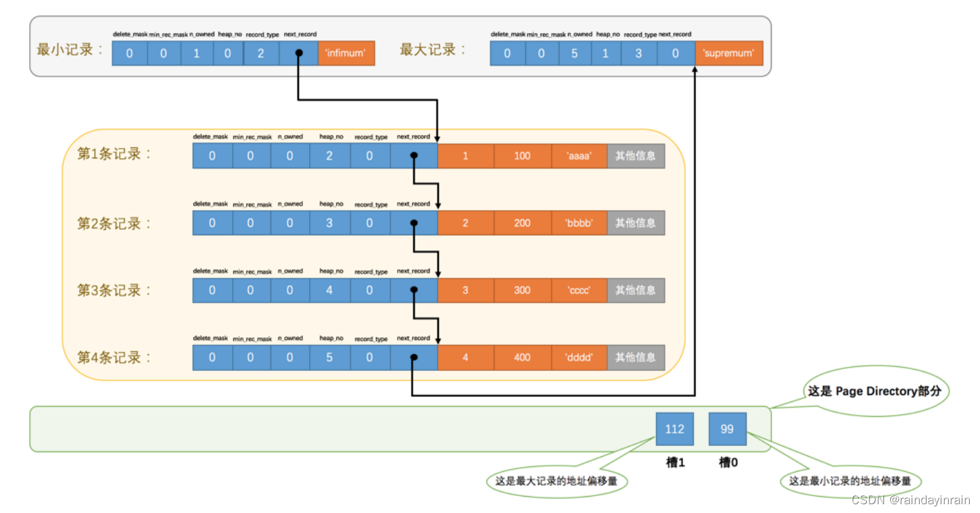
Task: Select orange key cell 3 beside 300
Action: coord(465,291)
